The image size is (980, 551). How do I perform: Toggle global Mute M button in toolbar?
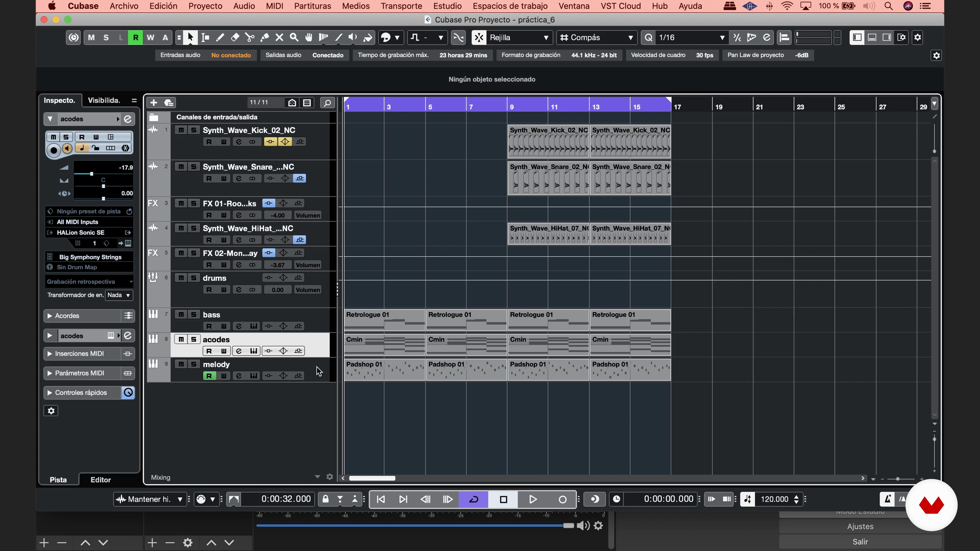tap(91, 37)
